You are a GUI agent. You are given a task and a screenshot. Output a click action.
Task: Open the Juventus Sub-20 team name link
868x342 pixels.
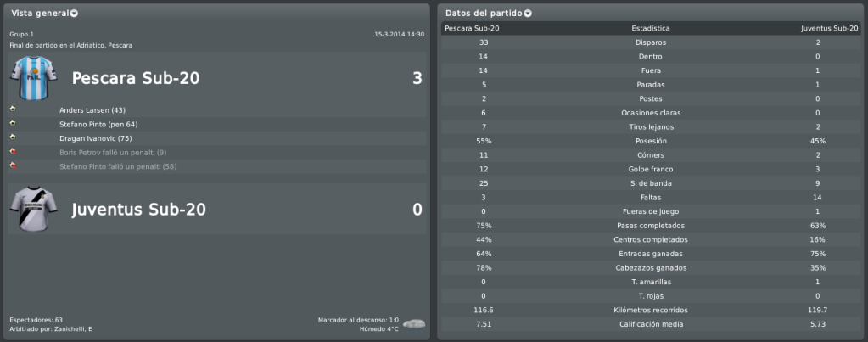click(139, 210)
